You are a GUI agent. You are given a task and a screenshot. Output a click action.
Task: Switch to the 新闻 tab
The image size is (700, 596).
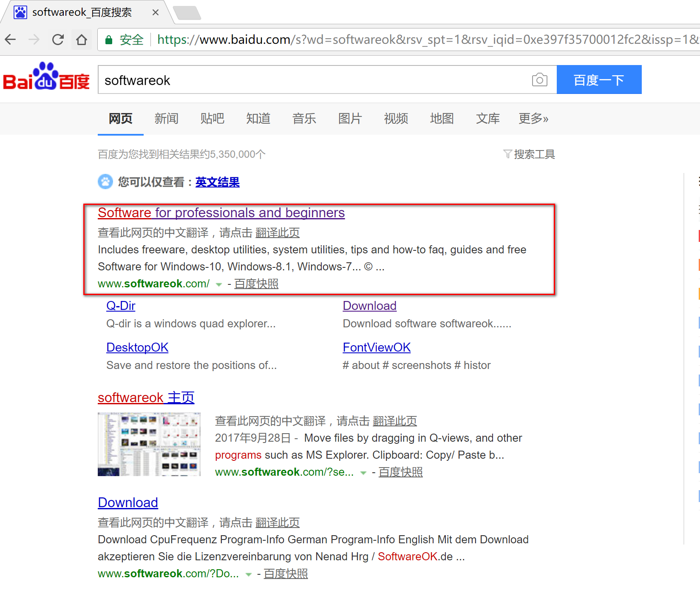167,118
